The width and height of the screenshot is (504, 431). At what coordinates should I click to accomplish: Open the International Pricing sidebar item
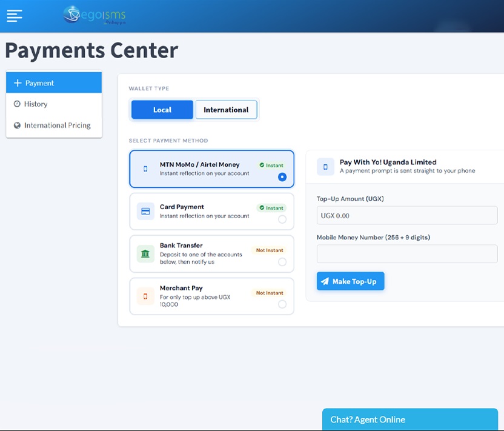point(57,125)
